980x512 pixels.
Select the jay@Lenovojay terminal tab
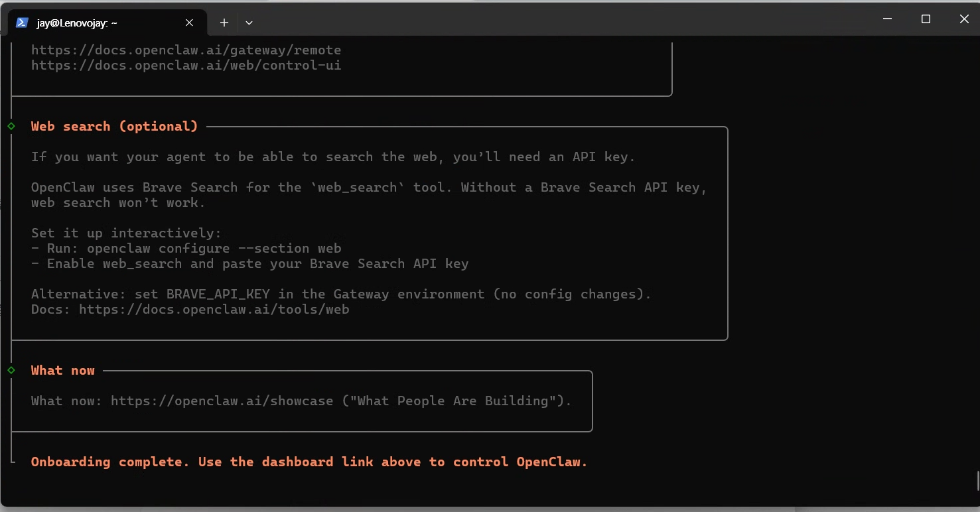(x=106, y=23)
